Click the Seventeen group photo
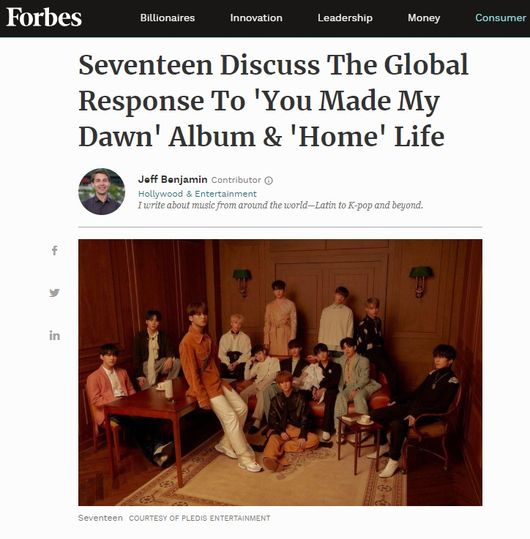Screen dimensions: 530x539 (280, 372)
